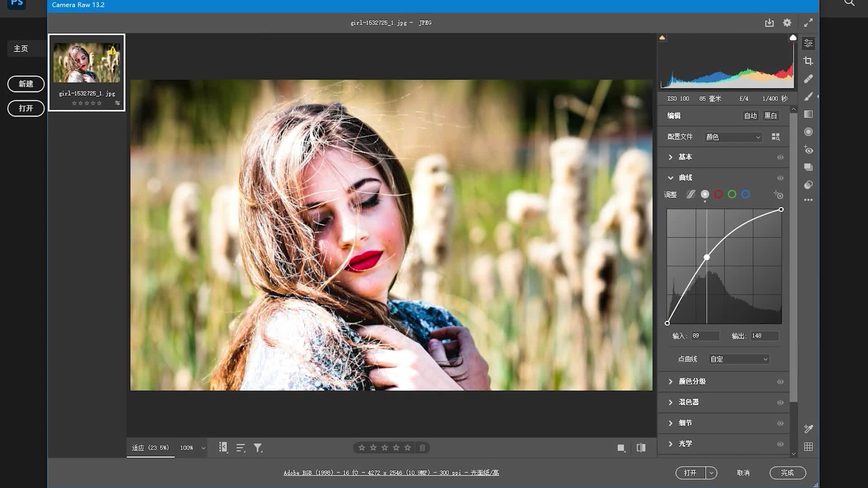Open Camera Raw preferences gear icon
The height and width of the screenshot is (488, 868).
click(787, 23)
